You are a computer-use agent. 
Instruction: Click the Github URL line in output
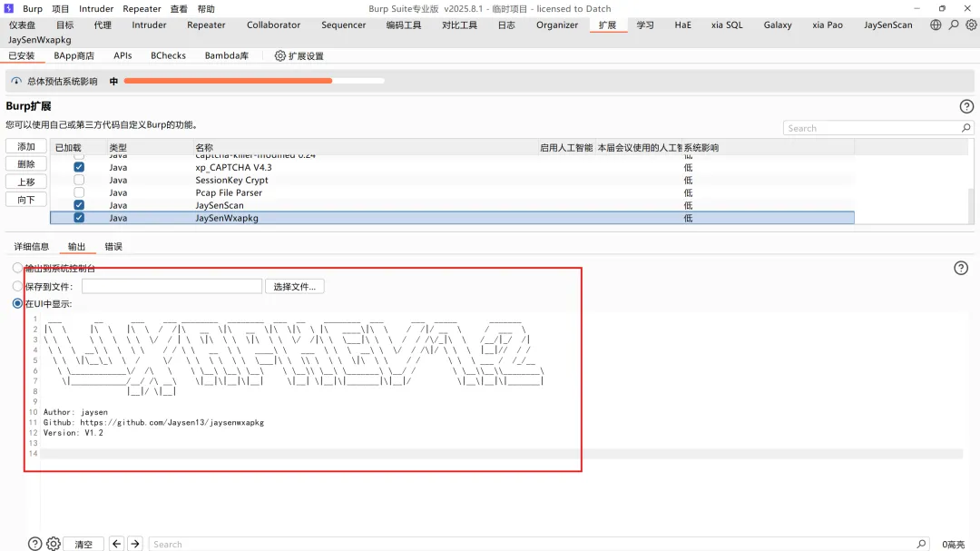[153, 423]
